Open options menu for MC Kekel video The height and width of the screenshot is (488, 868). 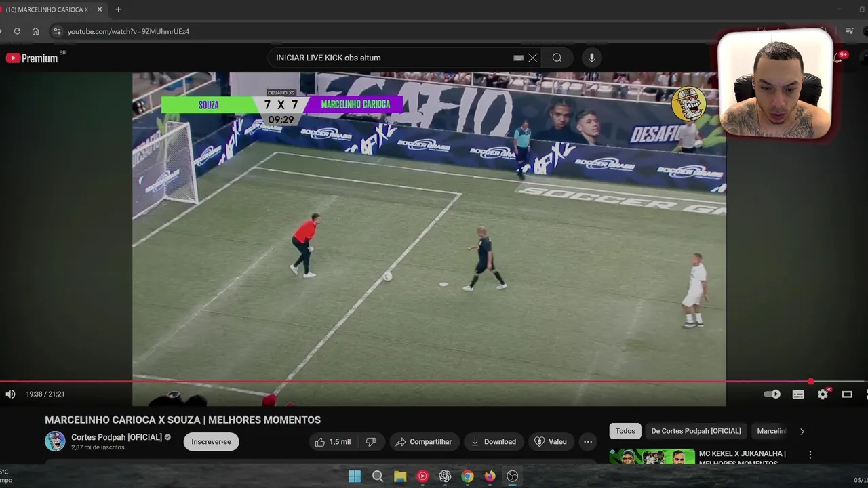[810, 455]
